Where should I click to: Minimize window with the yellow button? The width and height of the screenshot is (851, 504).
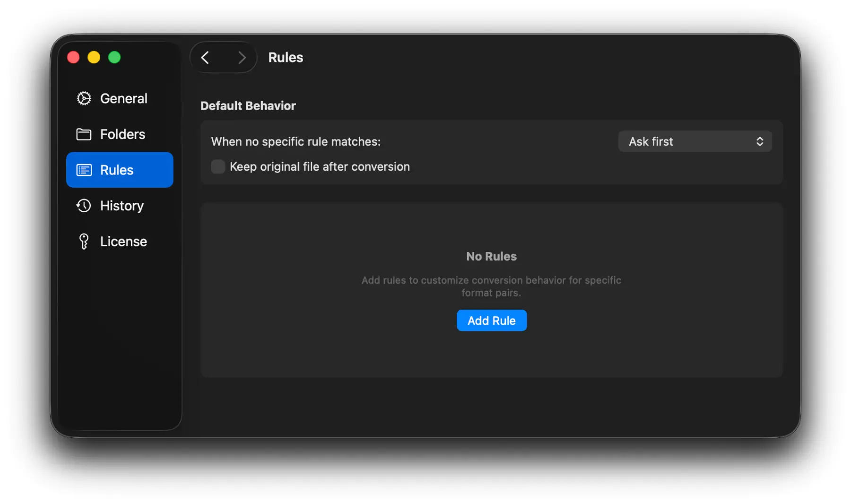94,58
